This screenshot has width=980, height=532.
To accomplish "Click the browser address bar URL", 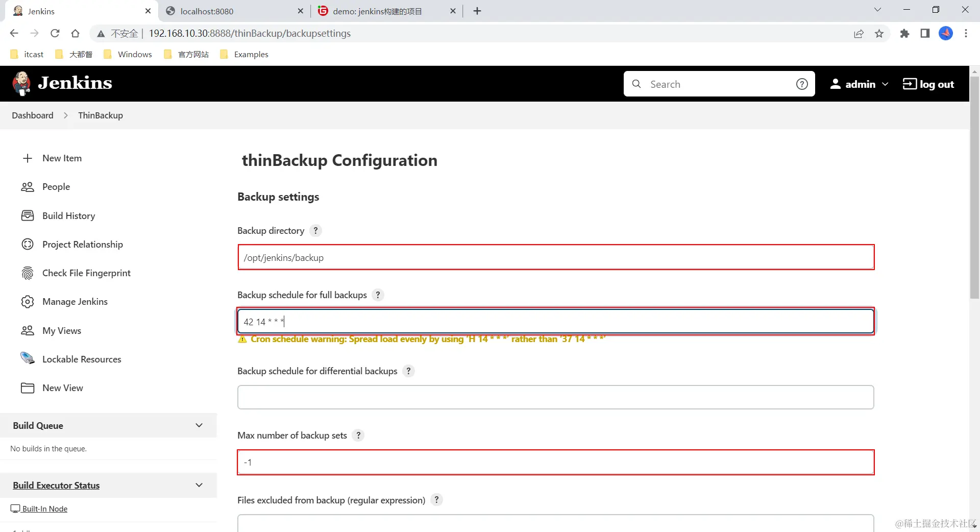I will 250,33.
